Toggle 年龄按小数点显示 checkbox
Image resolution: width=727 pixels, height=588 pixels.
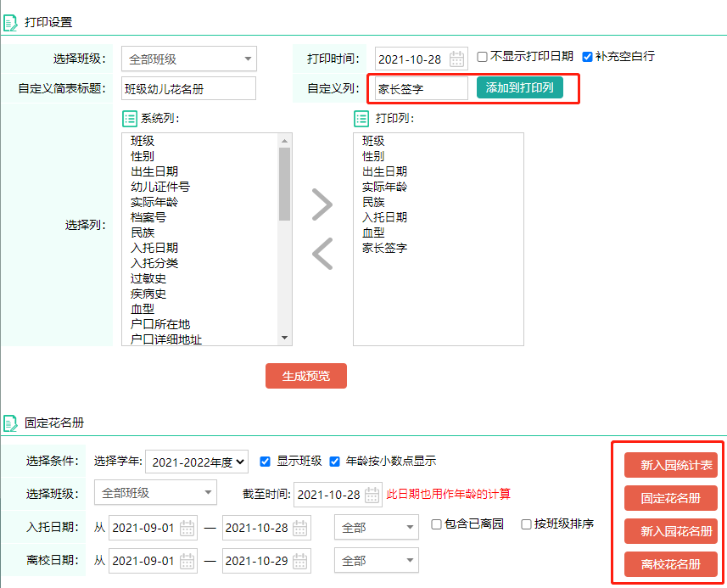click(x=334, y=462)
